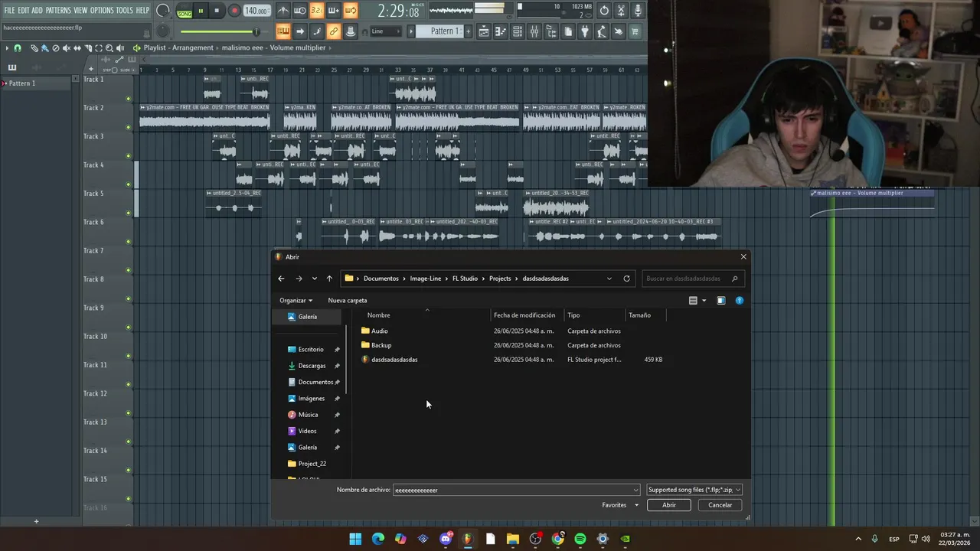Expand the address bar history dropdown
This screenshot has width=980, height=551.
[x=609, y=279]
